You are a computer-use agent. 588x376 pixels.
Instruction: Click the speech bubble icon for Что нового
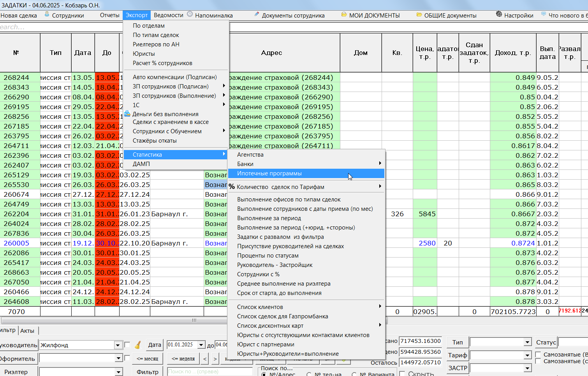544,14
